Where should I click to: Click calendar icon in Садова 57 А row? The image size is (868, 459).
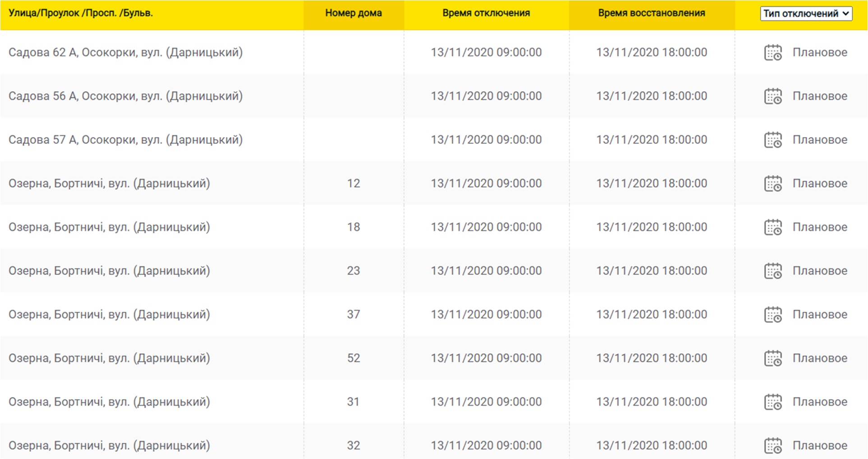[773, 140]
